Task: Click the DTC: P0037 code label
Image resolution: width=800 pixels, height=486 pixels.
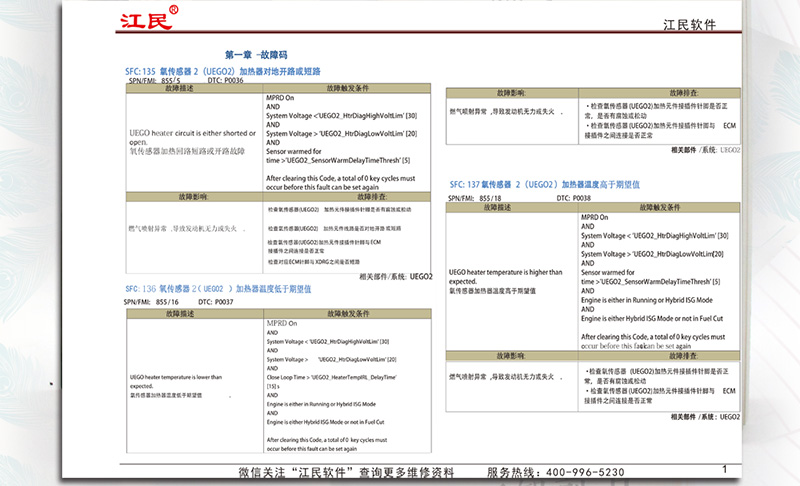Action: 216,300
